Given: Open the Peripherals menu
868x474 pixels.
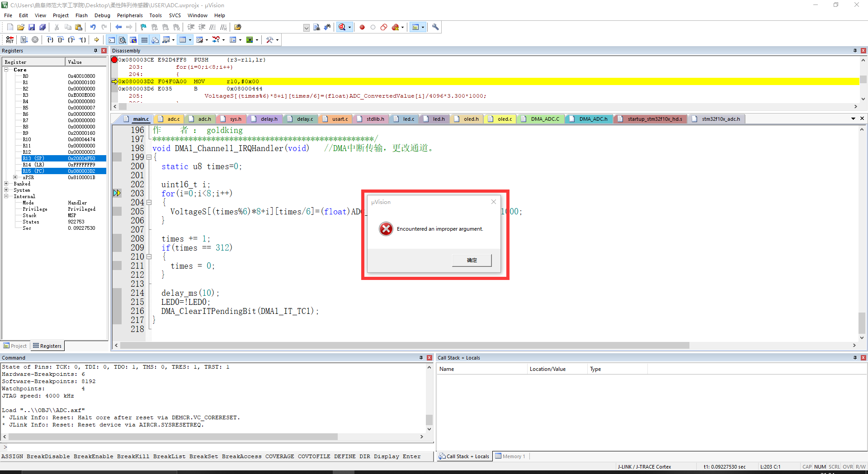Looking at the screenshot, I should [x=130, y=15].
